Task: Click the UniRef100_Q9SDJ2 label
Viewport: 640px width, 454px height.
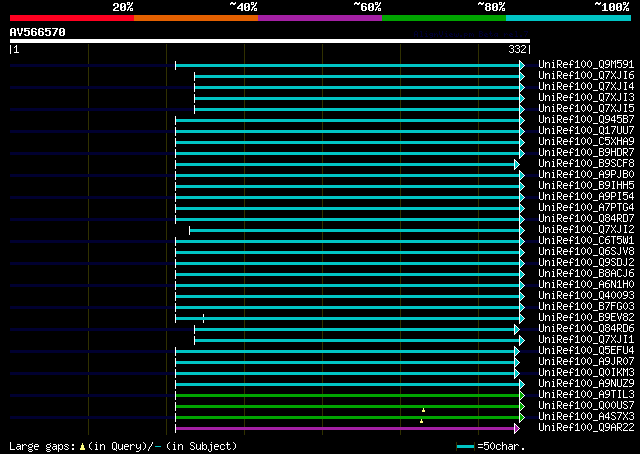Action: pyautogui.click(x=586, y=262)
